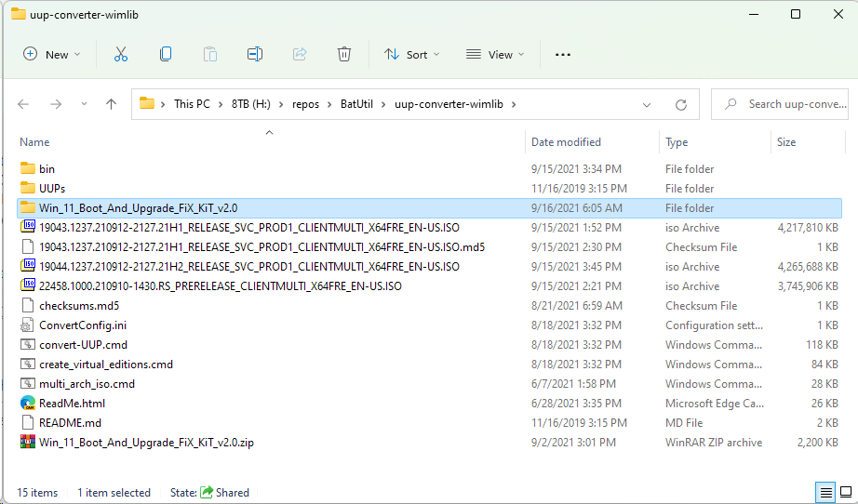Switch to Details view layout
Image resolution: width=858 pixels, height=504 pixels.
[x=825, y=492]
